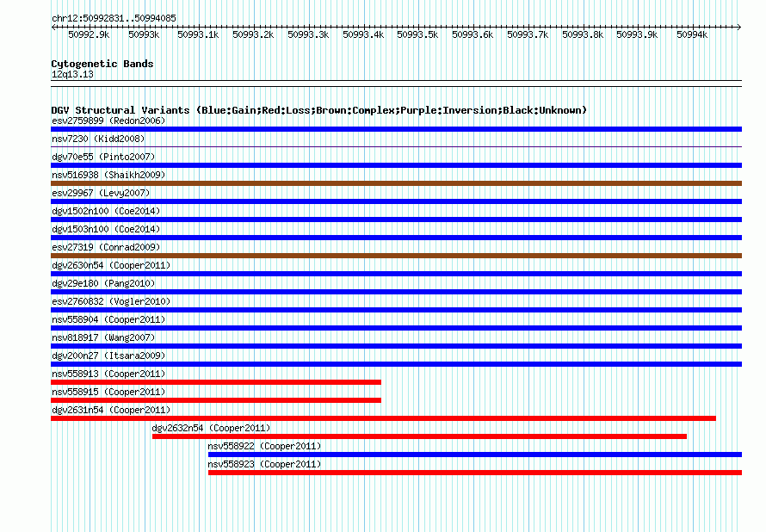The height and width of the screenshot is (532, 766).
Task: Open nsv558922 (Cooper2011) label
Action: tap(264, 446)
